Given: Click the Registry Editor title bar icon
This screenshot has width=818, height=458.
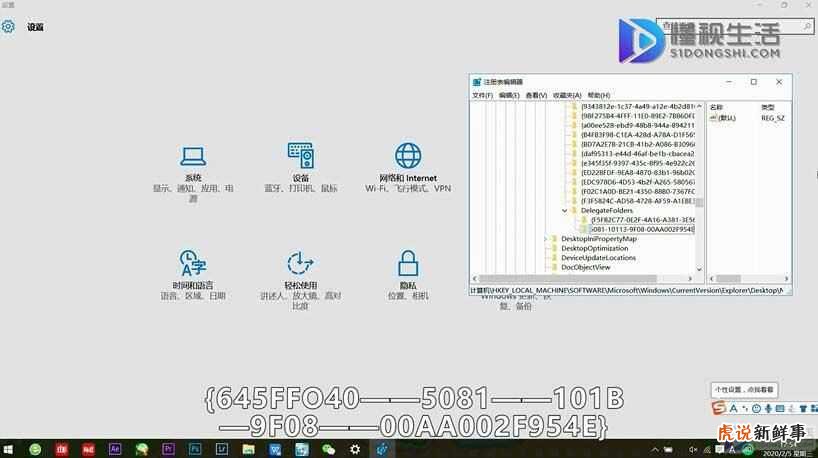Looking at the screenshot, I should [476, 82].
